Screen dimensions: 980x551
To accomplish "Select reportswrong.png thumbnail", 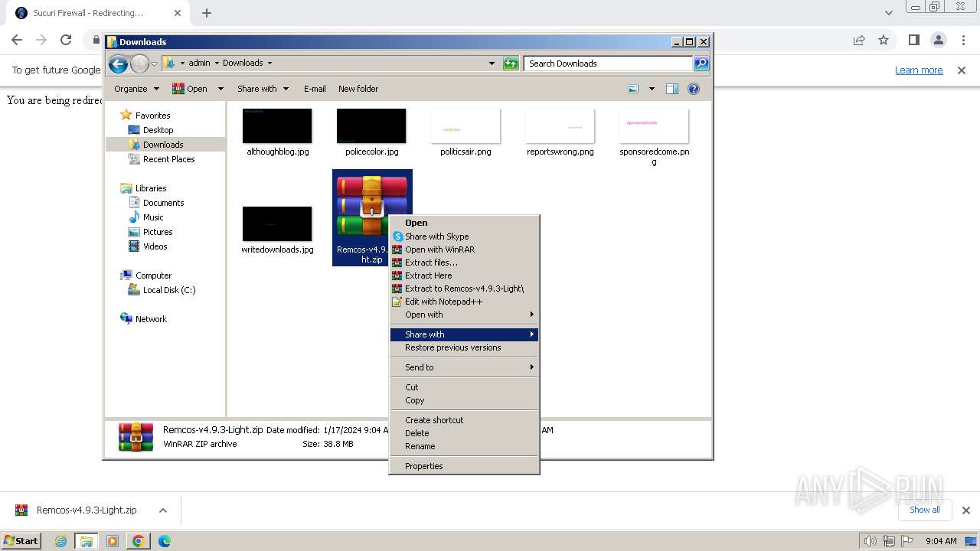I will click(560, 126).
